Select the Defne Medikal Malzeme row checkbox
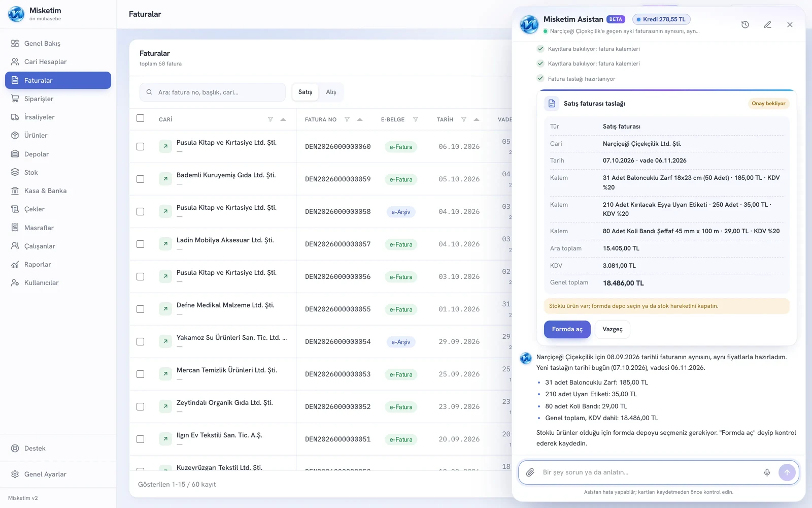This screenshot has height=508, width=812. tap(141, 309)
